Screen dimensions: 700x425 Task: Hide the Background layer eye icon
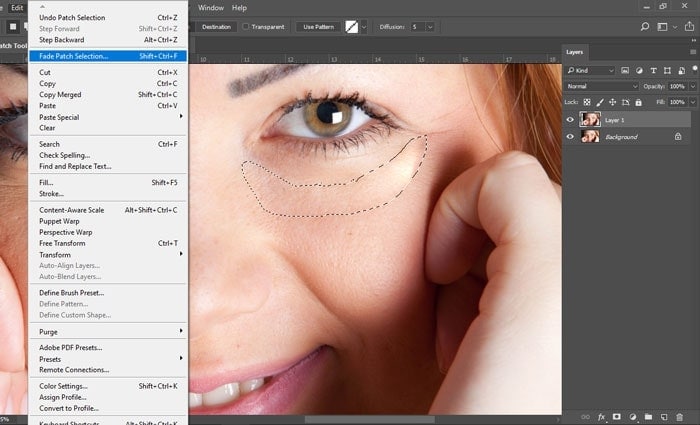570,137
